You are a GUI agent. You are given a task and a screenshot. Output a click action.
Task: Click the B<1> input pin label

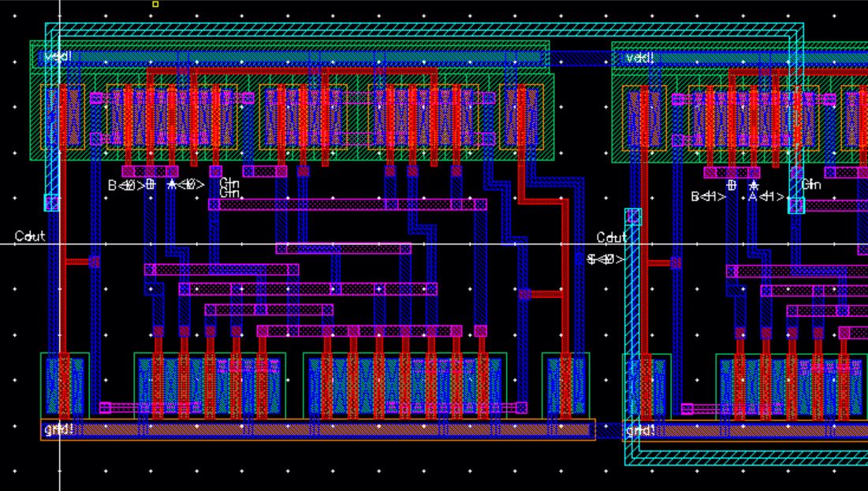point(708,196)
